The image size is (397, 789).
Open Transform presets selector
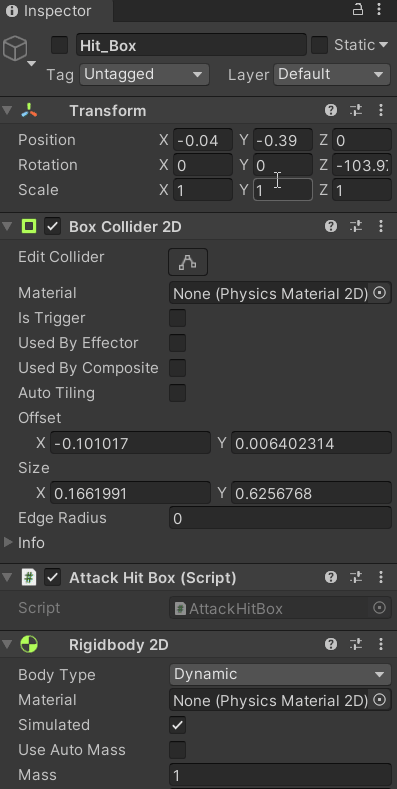pyautogui.click(x=356, y=110)
